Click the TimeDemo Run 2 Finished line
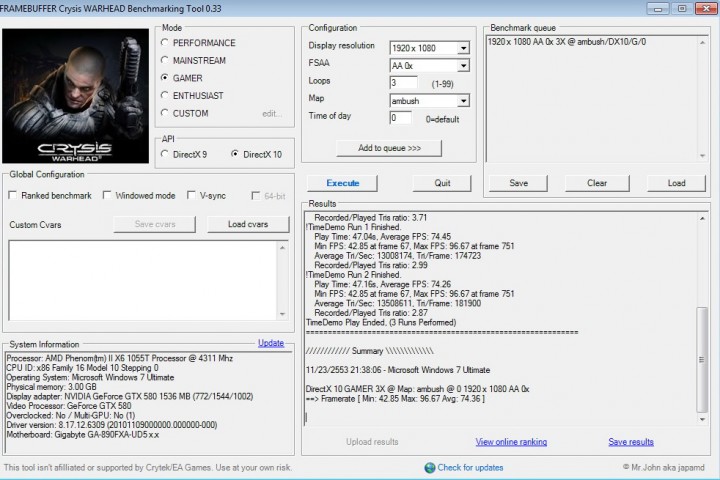Screen dimensions: 720x480 click(x=353, y=275)
